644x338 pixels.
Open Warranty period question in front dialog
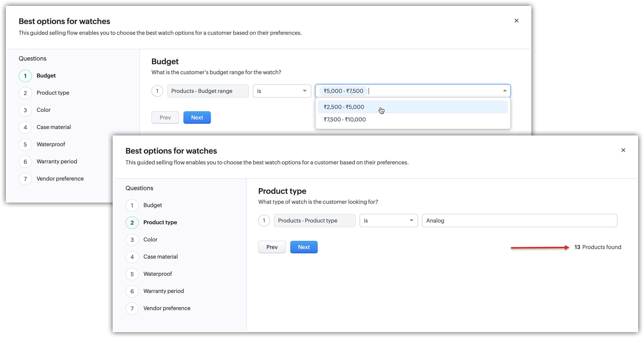[x=164, y=291]
